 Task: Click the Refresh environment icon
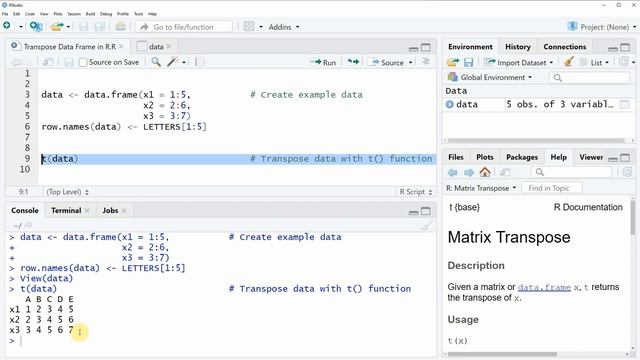(x=624, y=62)
